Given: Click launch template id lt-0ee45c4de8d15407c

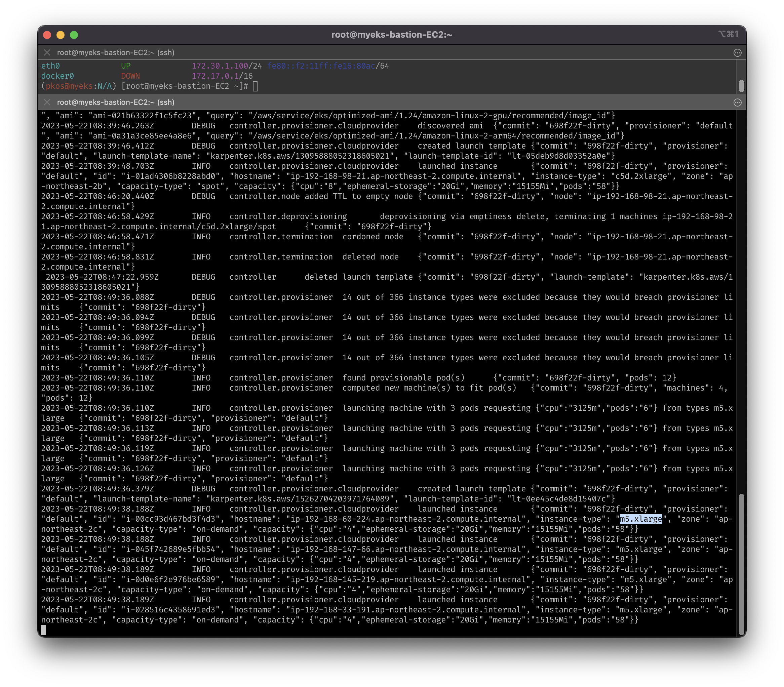Looking at the screenshot, I should [558, 498].
